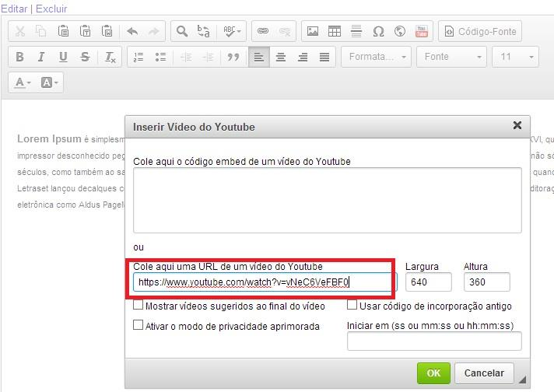554x392 pixels.
Task: Insert a horizontal line
Action: [x=356, y=31]
